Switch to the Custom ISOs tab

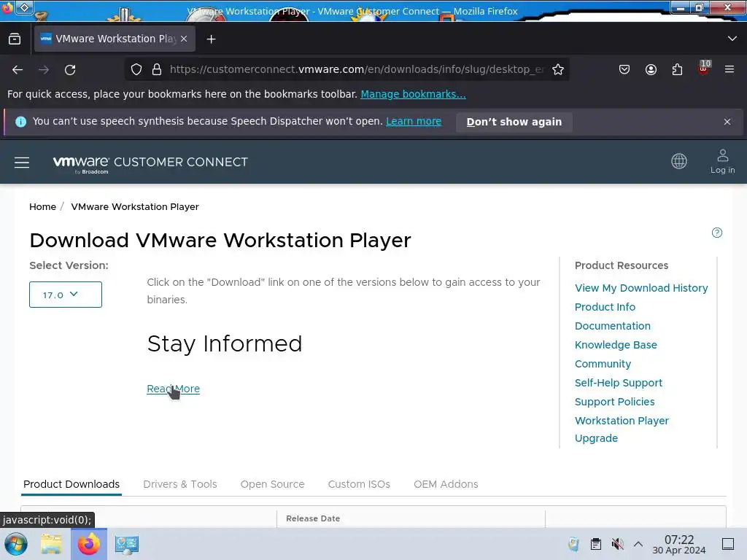click(359, 484)
